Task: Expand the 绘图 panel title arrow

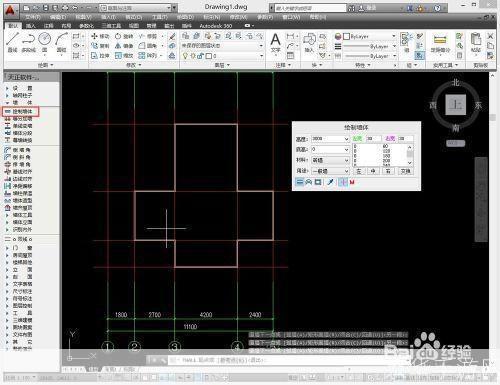Action: tap(52, 65)
